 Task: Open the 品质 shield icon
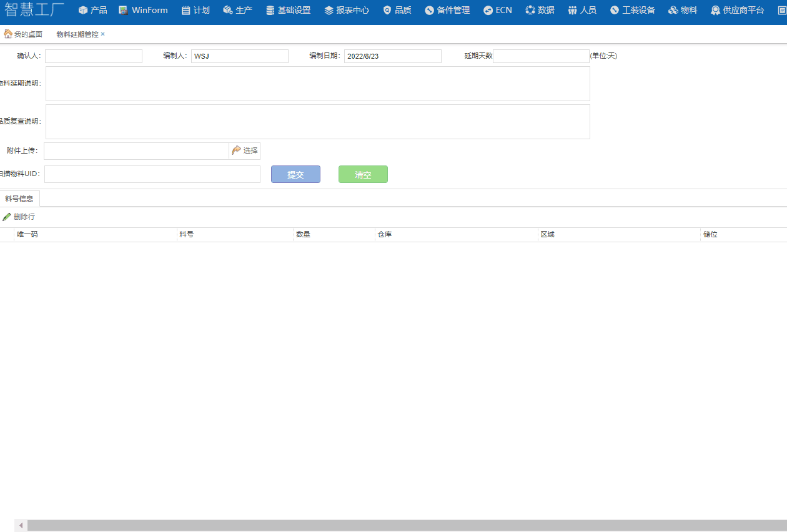click(387, 11)
